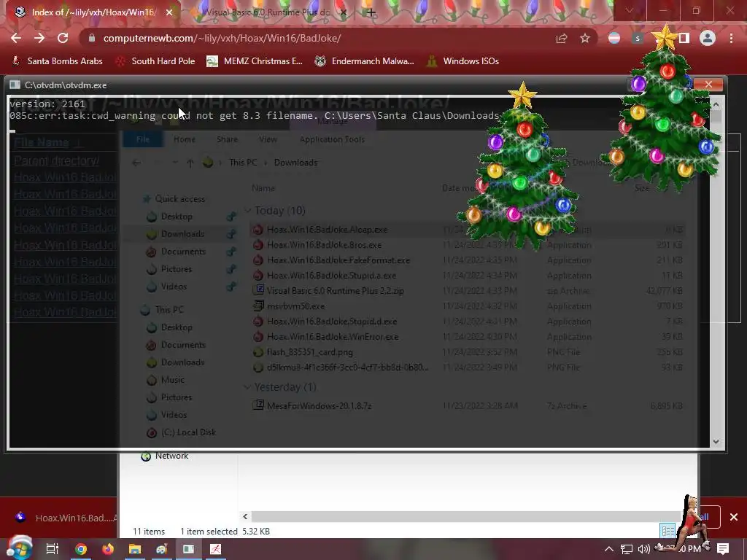Toggle the Chrome side panel

pos(684,38)
